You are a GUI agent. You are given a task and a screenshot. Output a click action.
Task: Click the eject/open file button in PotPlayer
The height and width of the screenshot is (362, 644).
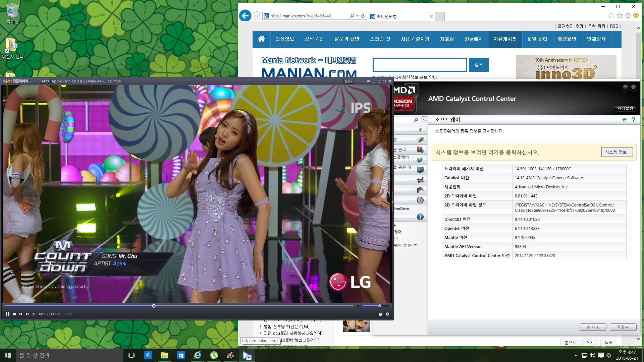tap(34, 314)
